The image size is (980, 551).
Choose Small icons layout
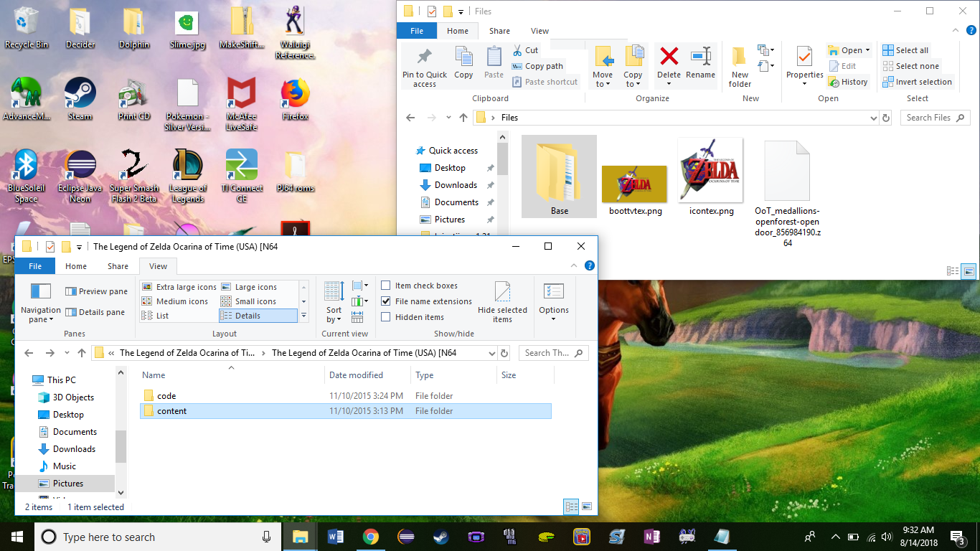tap(258, 301)
